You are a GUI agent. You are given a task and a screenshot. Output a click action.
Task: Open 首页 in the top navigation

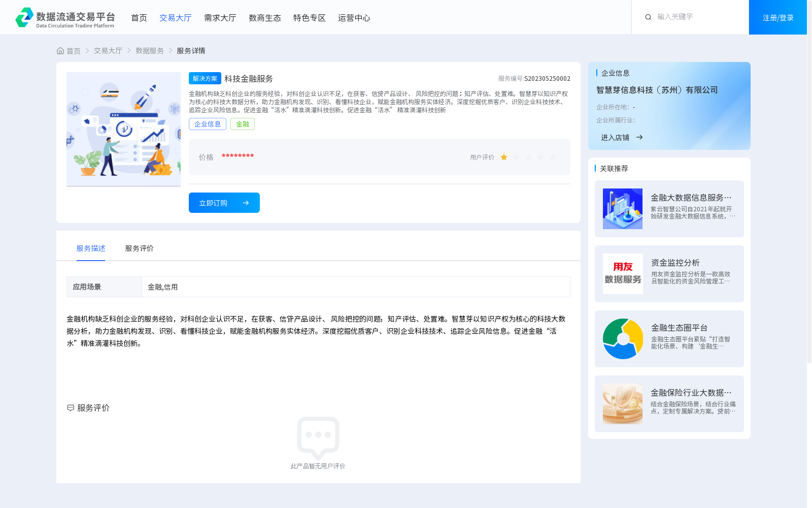tap(139, 18)
